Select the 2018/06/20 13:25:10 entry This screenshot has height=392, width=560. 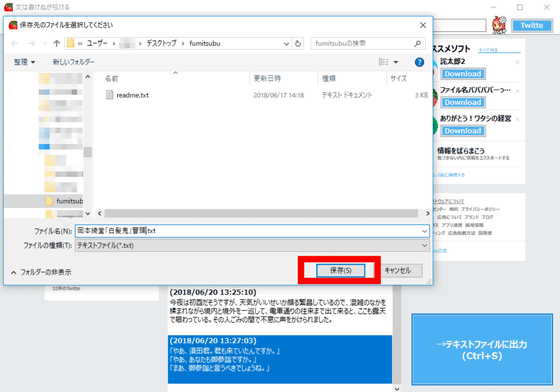(x=280, y=306)
